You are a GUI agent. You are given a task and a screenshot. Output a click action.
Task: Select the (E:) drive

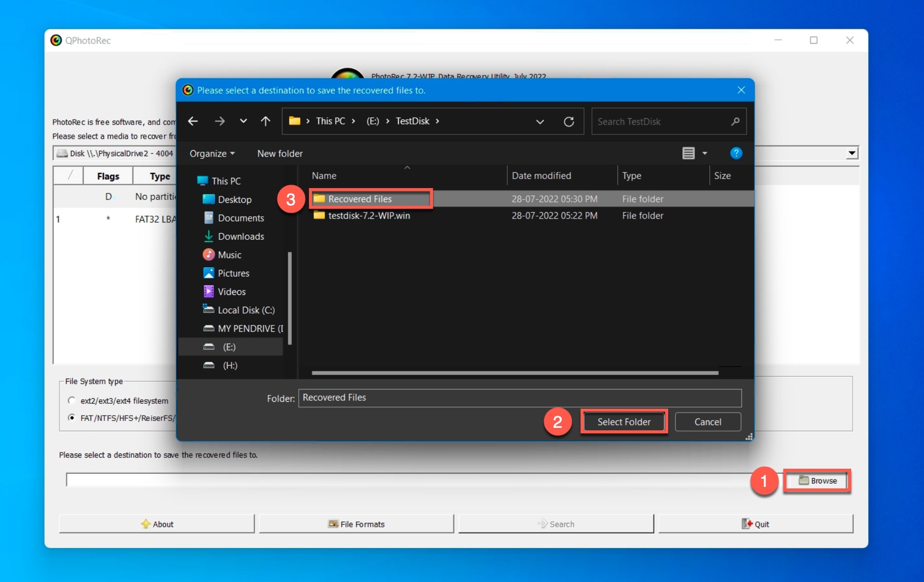pyautogui.click(x=231, y=347)
